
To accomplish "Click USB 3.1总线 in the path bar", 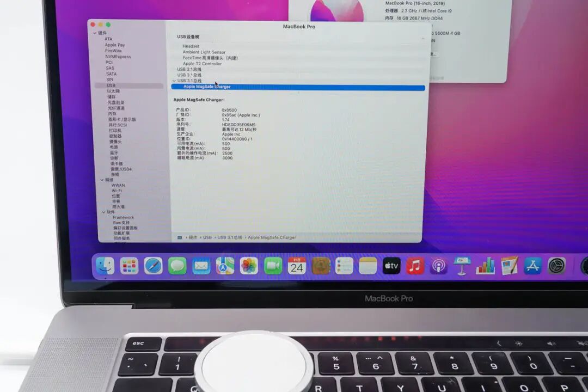I will 230,237.
